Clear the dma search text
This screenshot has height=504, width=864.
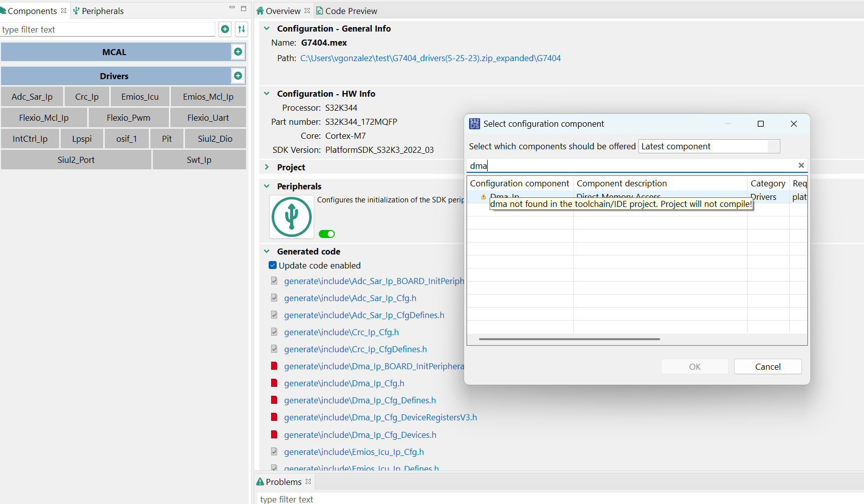[801, 165]
